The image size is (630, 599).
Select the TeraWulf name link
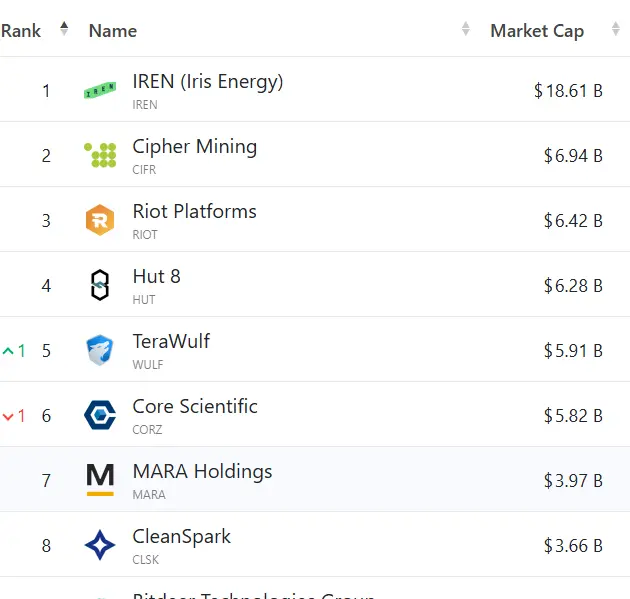click(x=171, y=342)
